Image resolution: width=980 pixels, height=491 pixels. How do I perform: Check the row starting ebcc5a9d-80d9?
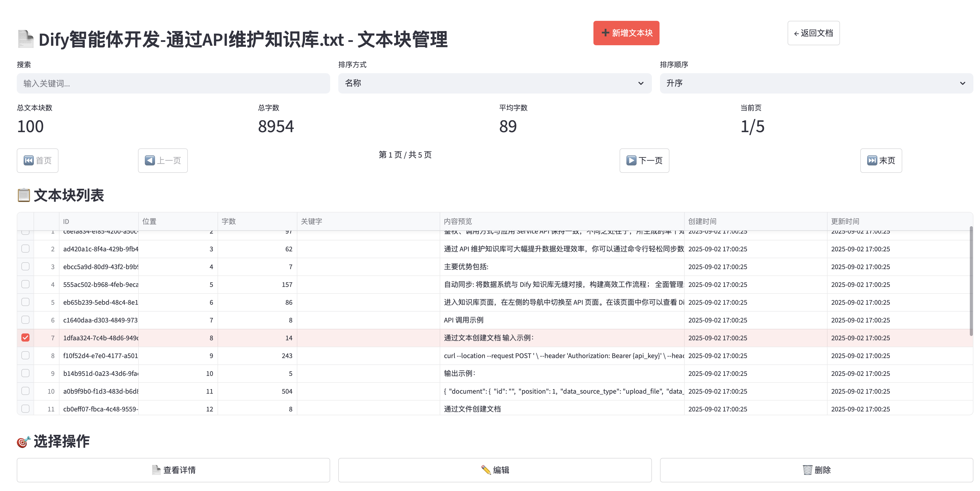tap(25, 267)
